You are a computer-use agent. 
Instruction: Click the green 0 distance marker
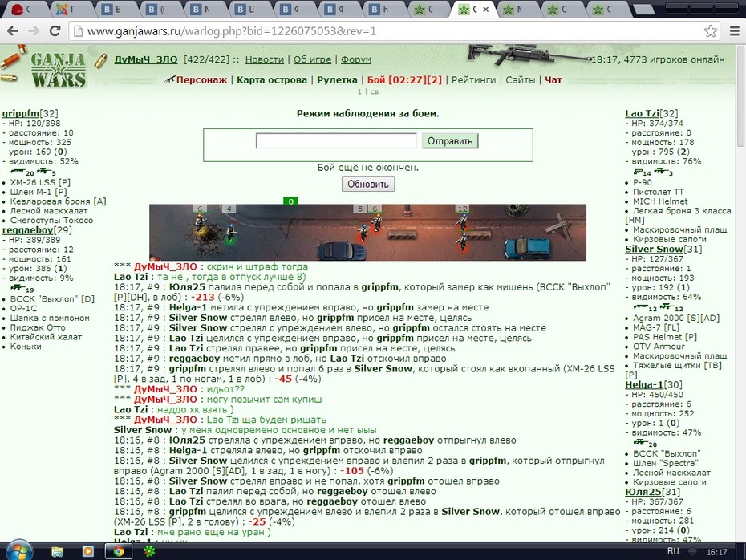coord(290,201)
